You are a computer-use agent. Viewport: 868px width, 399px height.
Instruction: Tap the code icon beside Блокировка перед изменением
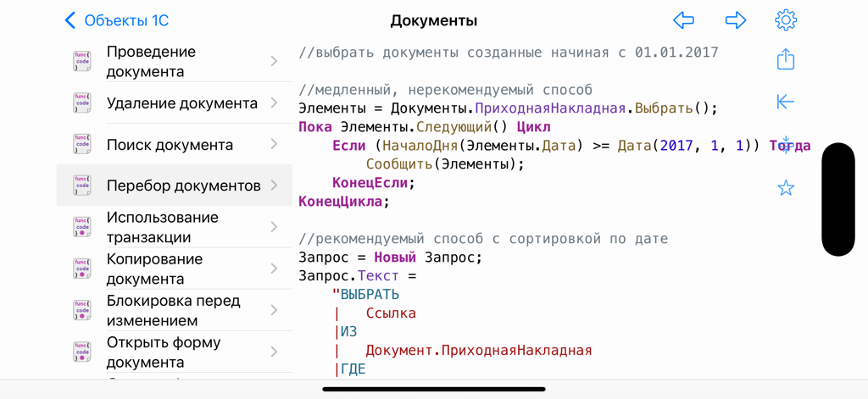82,310
